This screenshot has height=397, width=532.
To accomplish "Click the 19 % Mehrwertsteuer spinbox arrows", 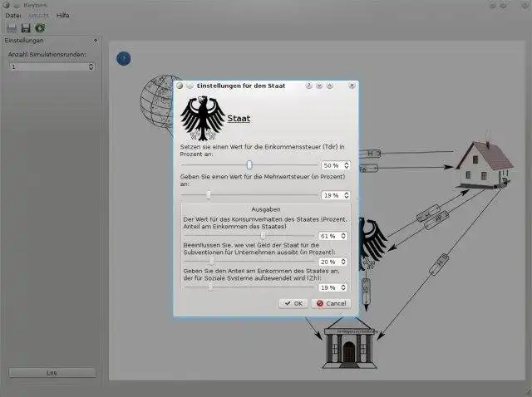I will tap(347, 195).
